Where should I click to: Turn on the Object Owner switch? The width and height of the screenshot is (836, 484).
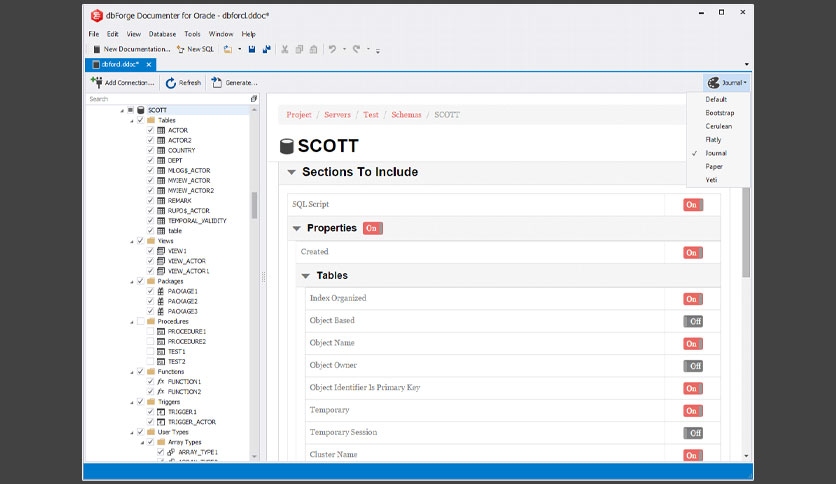pos(693,366)
